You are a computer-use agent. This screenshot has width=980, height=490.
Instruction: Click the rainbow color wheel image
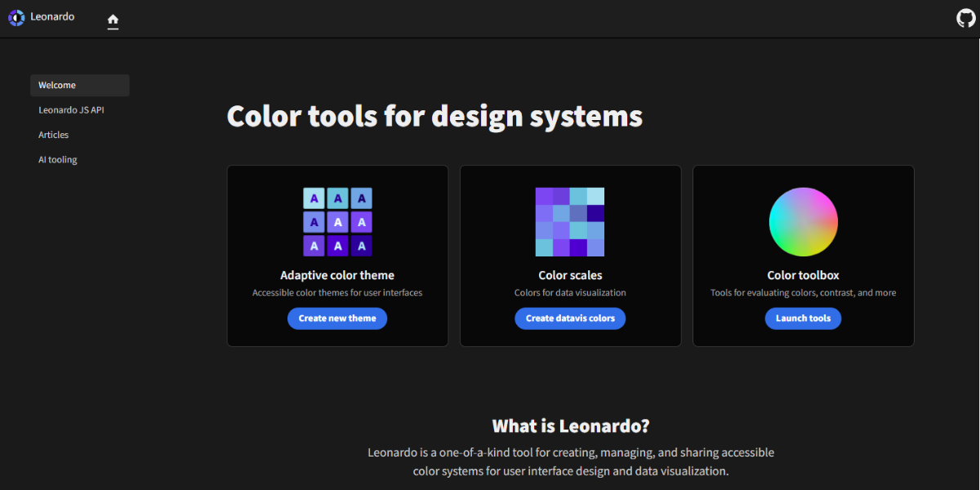[803, 222]
